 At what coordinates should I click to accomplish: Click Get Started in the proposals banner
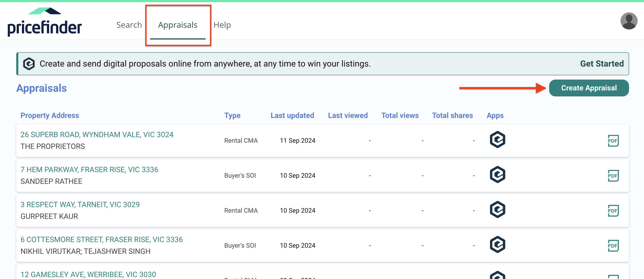click(x=602, y=64)
